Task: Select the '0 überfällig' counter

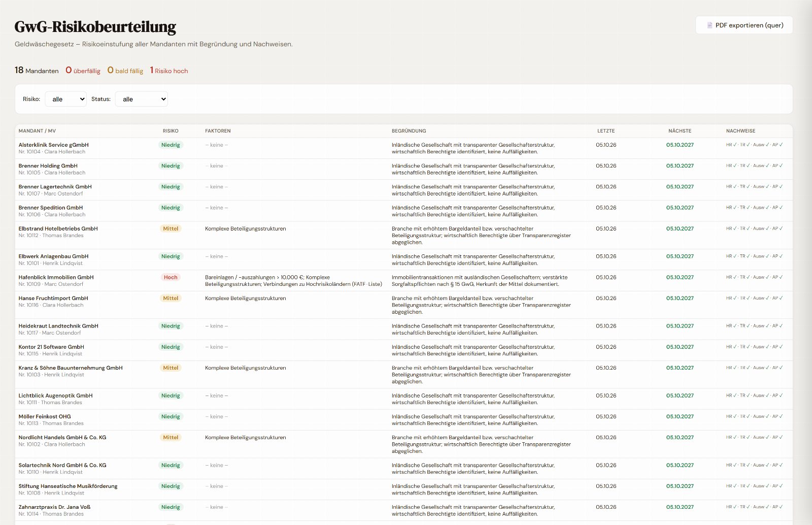Action: (83, 70)
